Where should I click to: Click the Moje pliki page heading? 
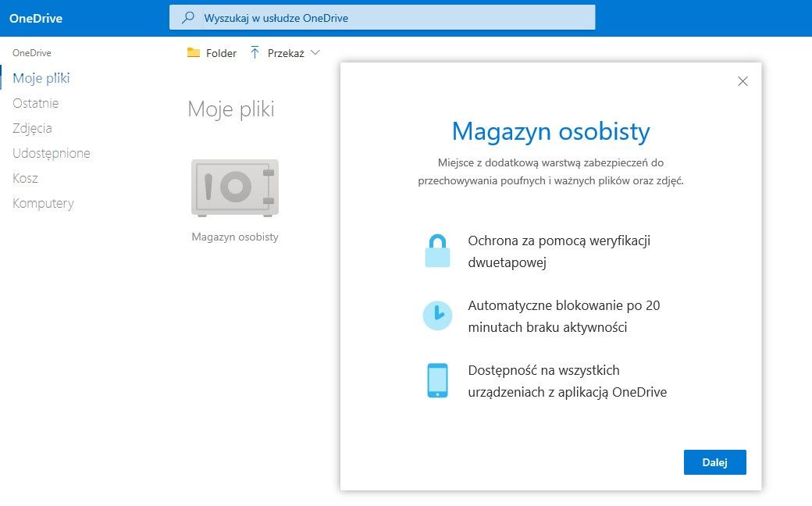[231, 110]
